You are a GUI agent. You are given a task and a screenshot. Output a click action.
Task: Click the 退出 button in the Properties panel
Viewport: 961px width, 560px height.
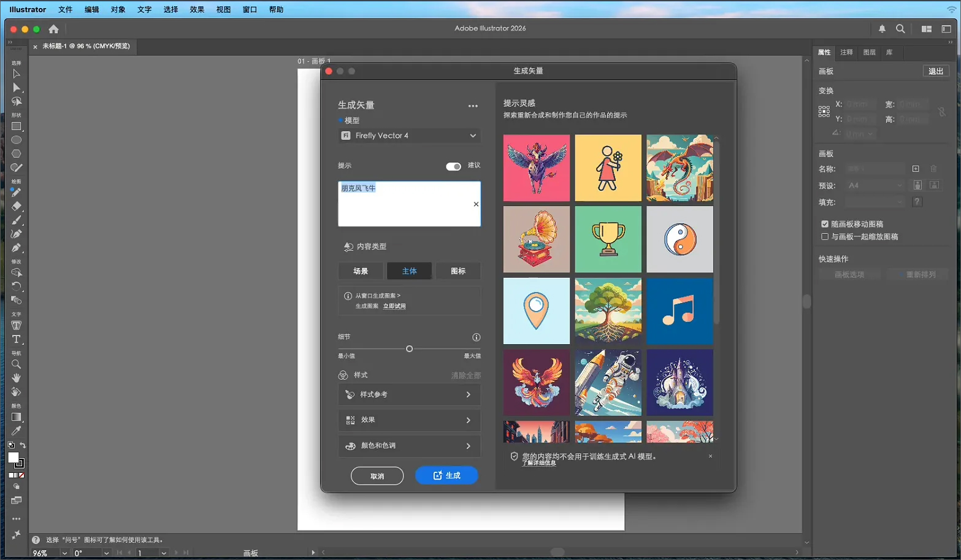(x=935, y=71)
